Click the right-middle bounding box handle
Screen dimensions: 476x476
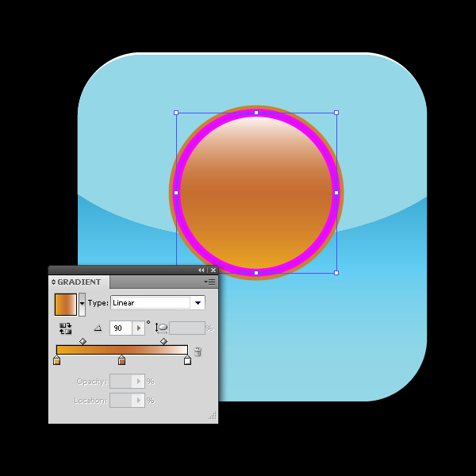click(x=336, y=193)
